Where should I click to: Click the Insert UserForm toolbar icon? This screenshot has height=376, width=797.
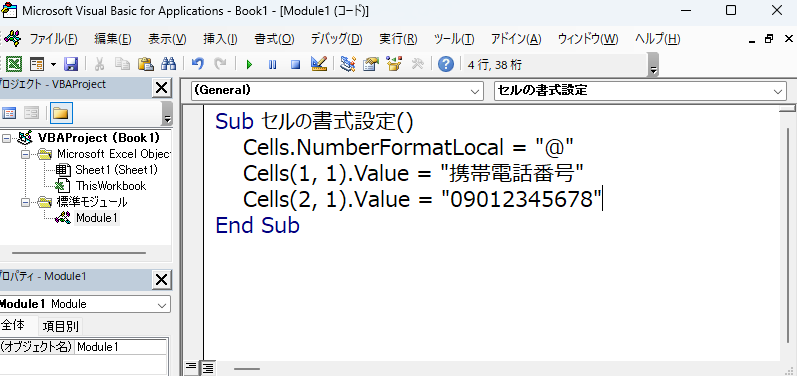37,64
